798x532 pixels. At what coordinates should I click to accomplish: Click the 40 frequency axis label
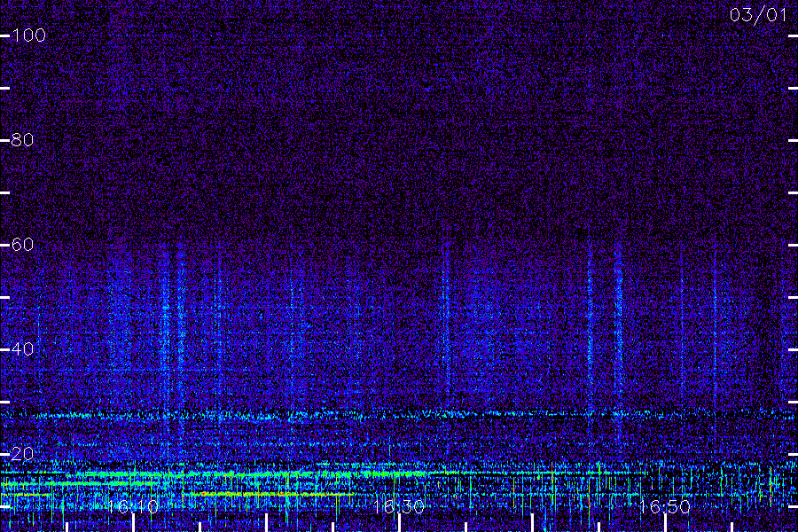coord(22,349)
